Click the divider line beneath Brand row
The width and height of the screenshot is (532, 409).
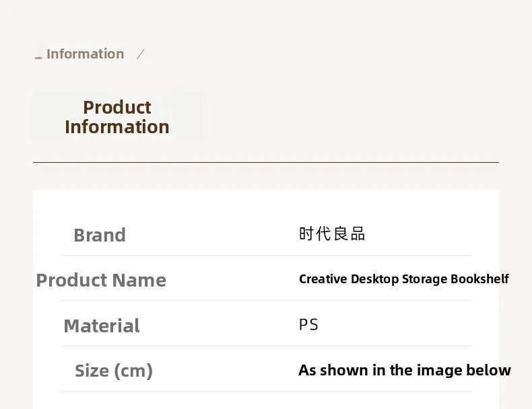coord(265,255)
